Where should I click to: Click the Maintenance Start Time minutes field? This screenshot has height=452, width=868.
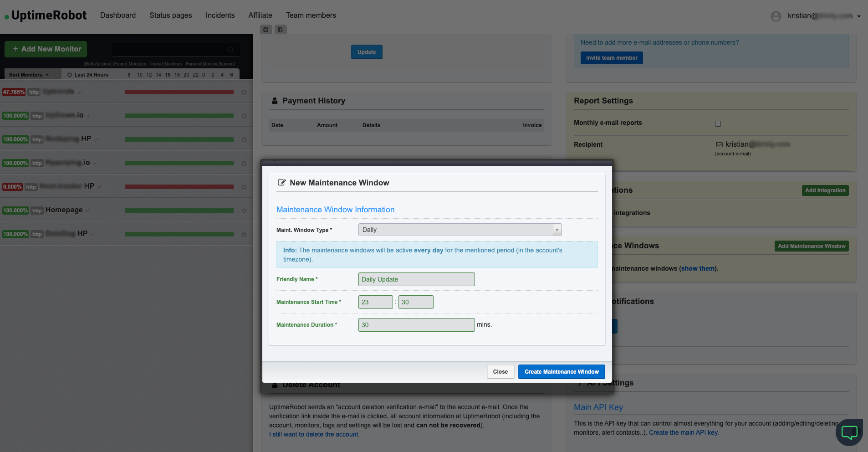pos(416,302)
